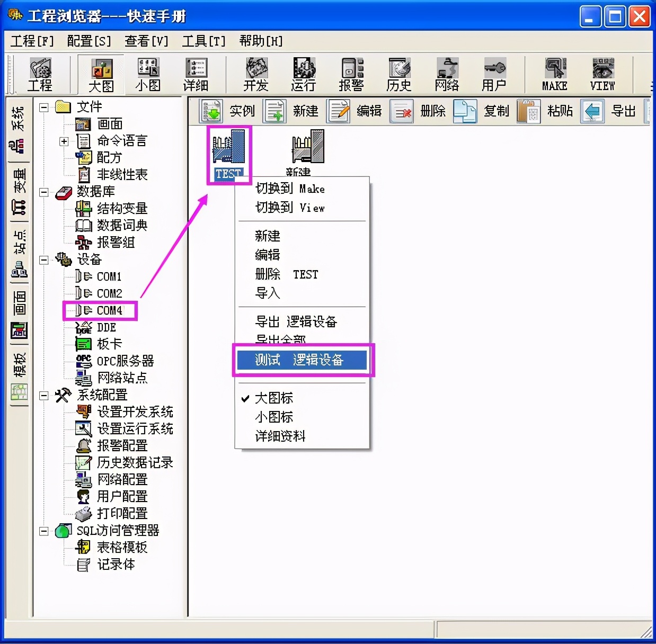Enable the 小图标 view in context menu
The width and height of the screenshot is (656, 644).
pos(274,417)
